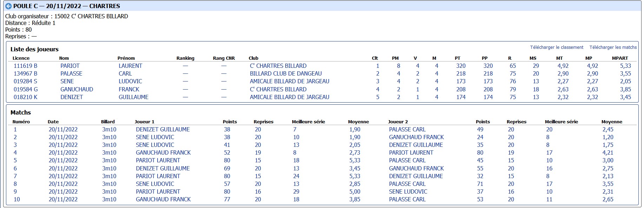Click DENIZET GUILLAUME in match 1 Joueur 1
Image resolution: width=644 pixels, height=208 pixels.
[163, 129]
